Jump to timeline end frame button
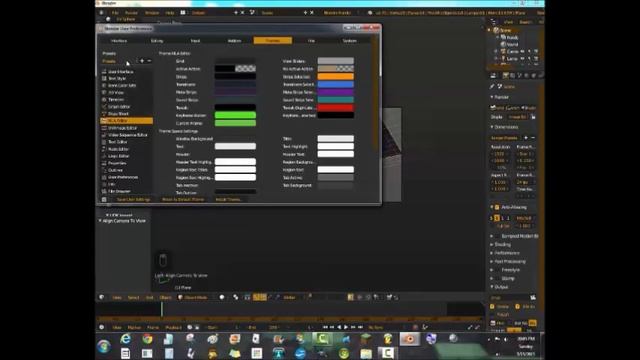The image size is (640, 360). pos(360,327)
